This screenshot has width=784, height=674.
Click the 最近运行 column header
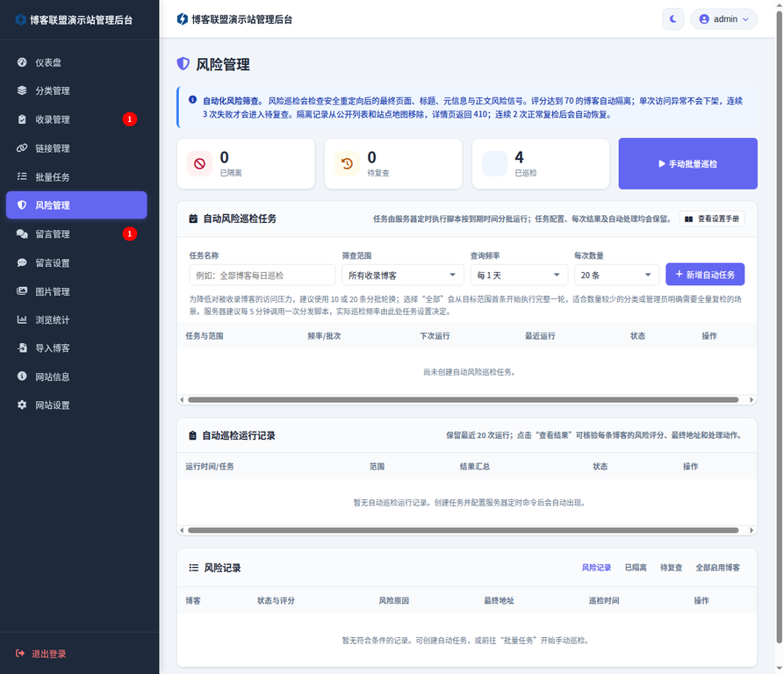pos(540,336)
